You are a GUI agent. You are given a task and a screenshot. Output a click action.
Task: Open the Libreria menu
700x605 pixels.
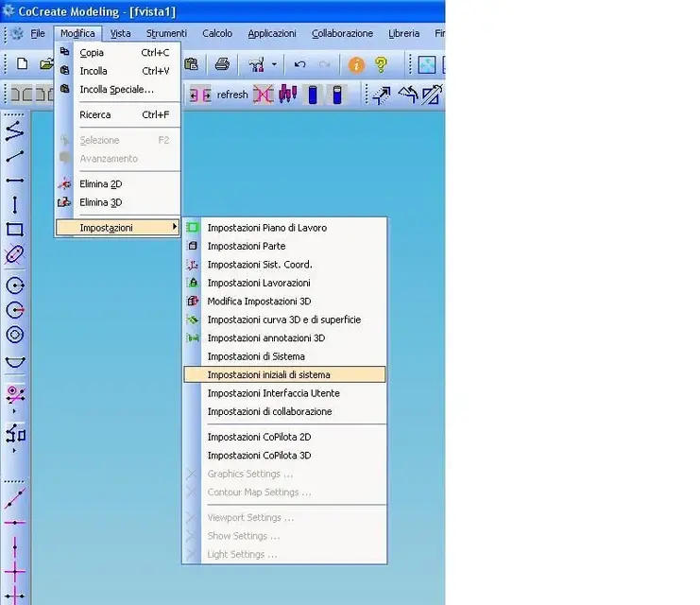(403, 33)
